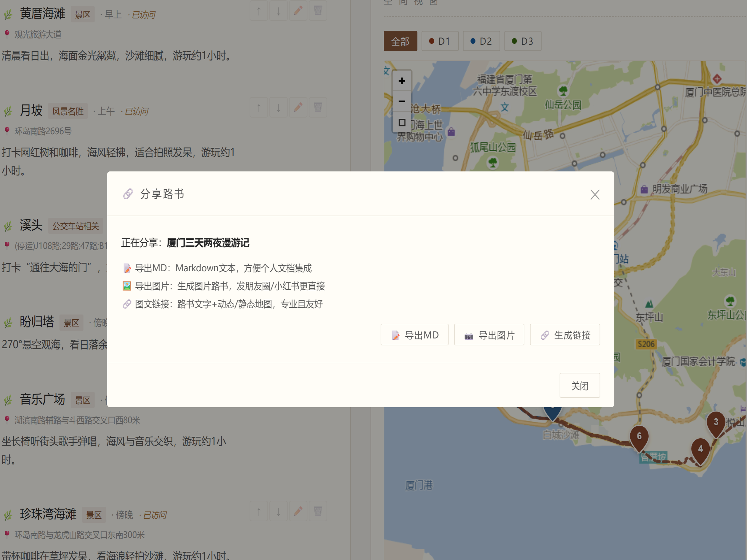This screenshot has height=560, width=747.
Task: Move 黄厝海滩 down with the down arrow
Action: click(x=278, y=11)
